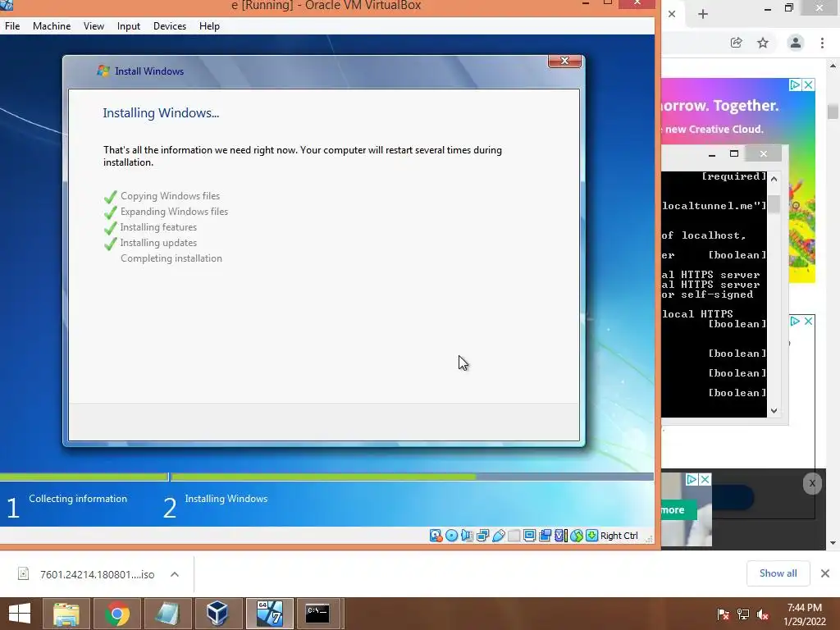Click the green 'more' ad button
This screenshot has width=840, height=630.
coord(677,510)
